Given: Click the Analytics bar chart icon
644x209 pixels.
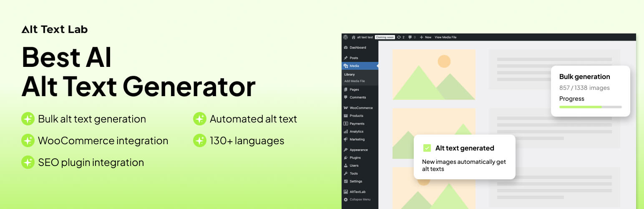Looking at the screenshot, I should tap(346, 131).
